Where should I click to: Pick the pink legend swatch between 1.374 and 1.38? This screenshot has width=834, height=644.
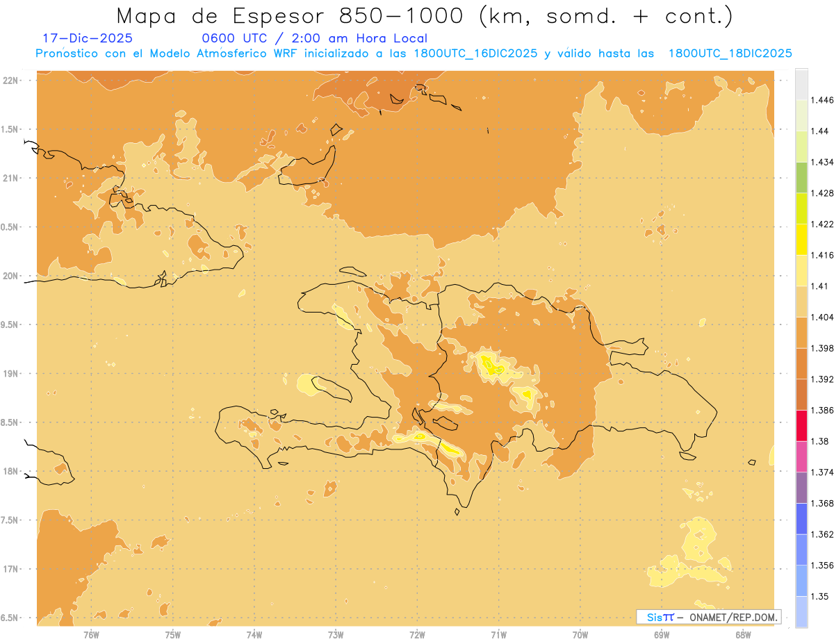(x=801, y=457)
